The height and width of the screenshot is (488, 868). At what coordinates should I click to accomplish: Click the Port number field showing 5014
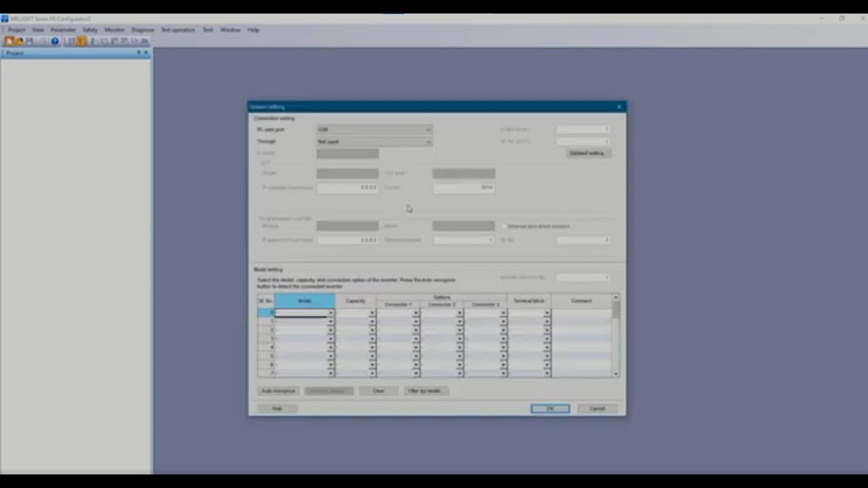coord(464,187)
